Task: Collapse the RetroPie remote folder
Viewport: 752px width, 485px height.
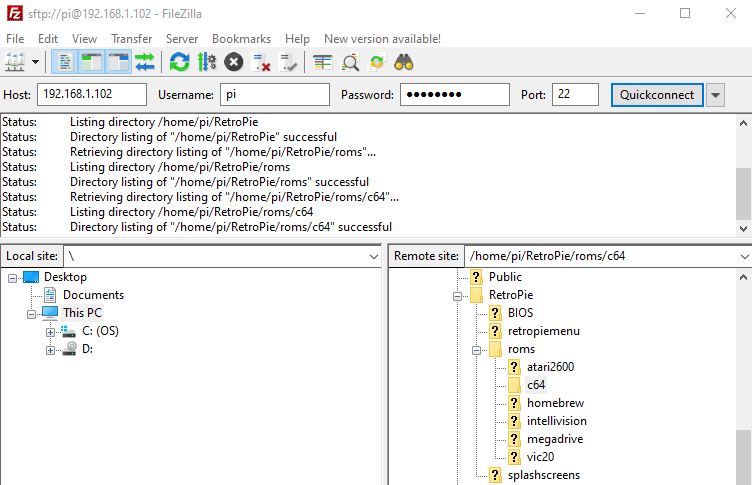Action: pos(458,296)
